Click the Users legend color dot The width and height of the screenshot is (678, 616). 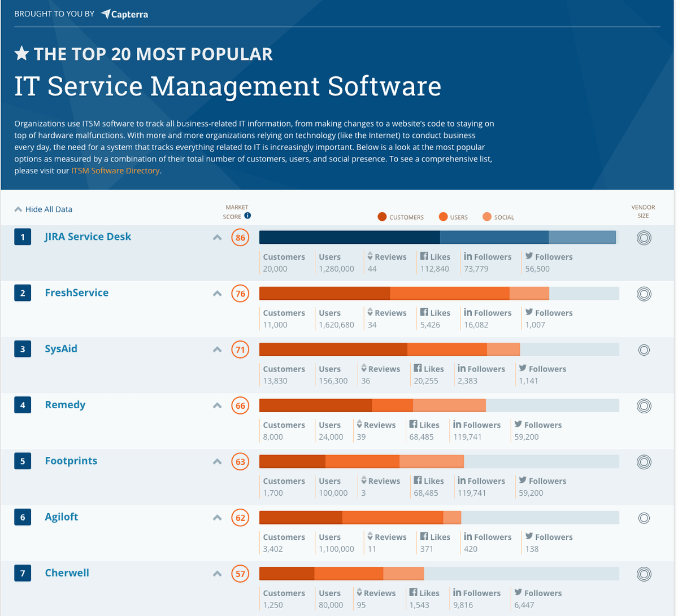coord(443,217)
